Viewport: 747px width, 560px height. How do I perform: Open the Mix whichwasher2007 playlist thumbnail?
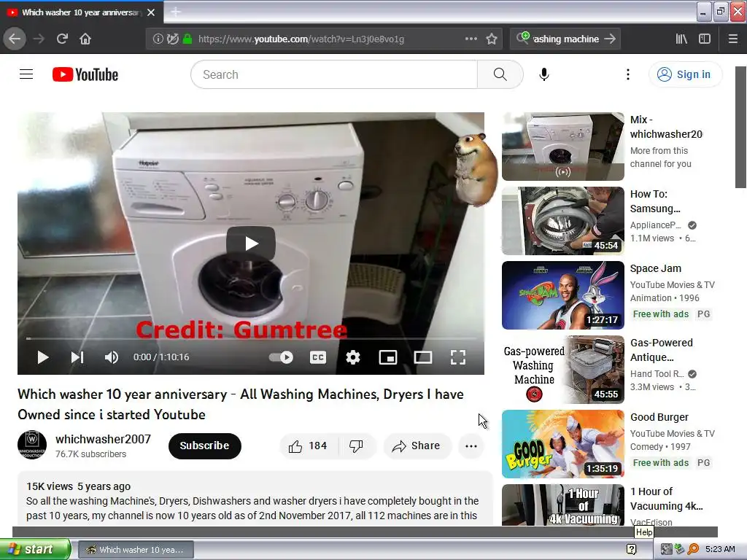(562, 146)
